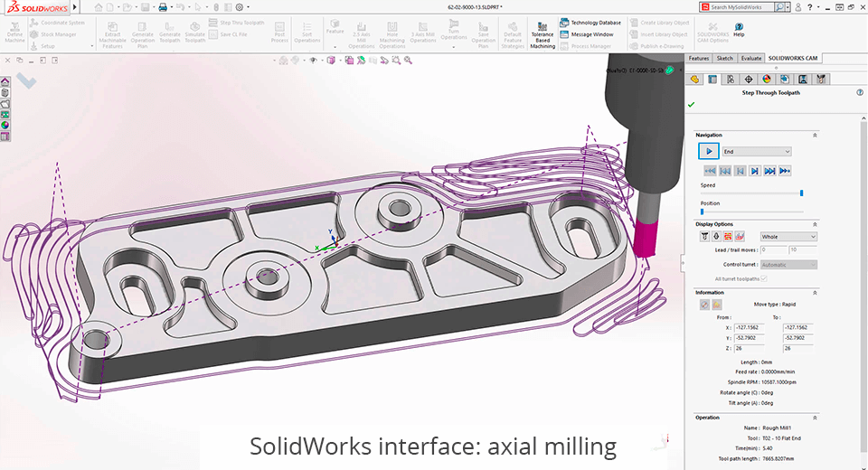Image resolution: width=868 pixels, height=470 pixels.
Task: Switch to the Evaluate tab
Action: [x=751, y=58]
